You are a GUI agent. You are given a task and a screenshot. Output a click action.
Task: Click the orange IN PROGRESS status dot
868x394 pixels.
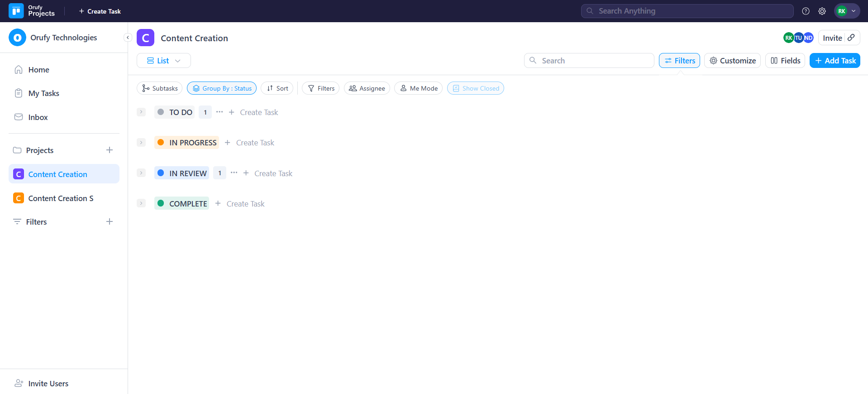coord(161,143)
